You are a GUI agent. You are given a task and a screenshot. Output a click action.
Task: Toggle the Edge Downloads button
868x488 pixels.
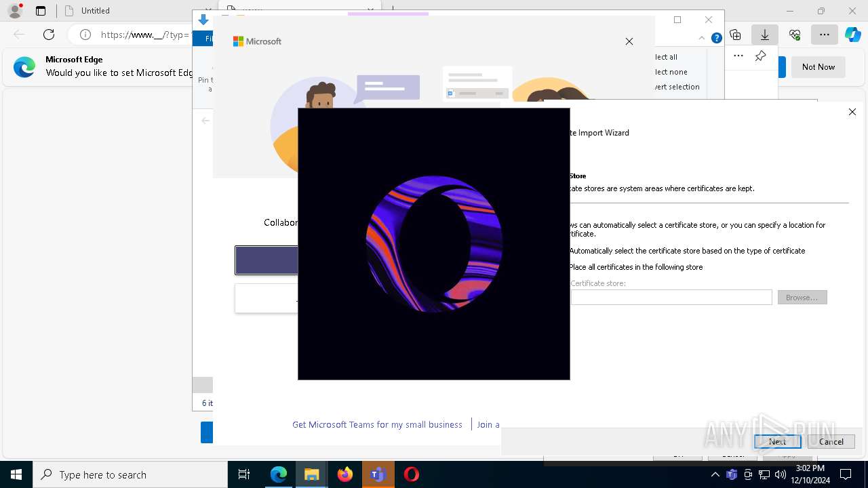pyautogui.click(x=765, y=35)
